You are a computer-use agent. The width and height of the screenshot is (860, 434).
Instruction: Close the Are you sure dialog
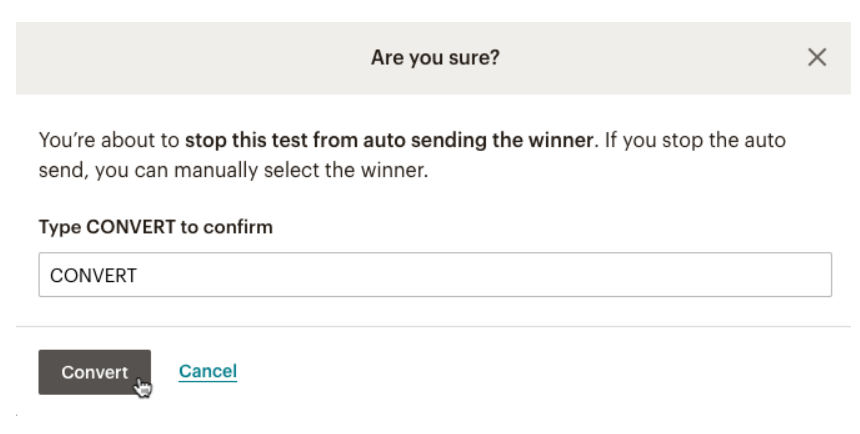tap(817, 58)
